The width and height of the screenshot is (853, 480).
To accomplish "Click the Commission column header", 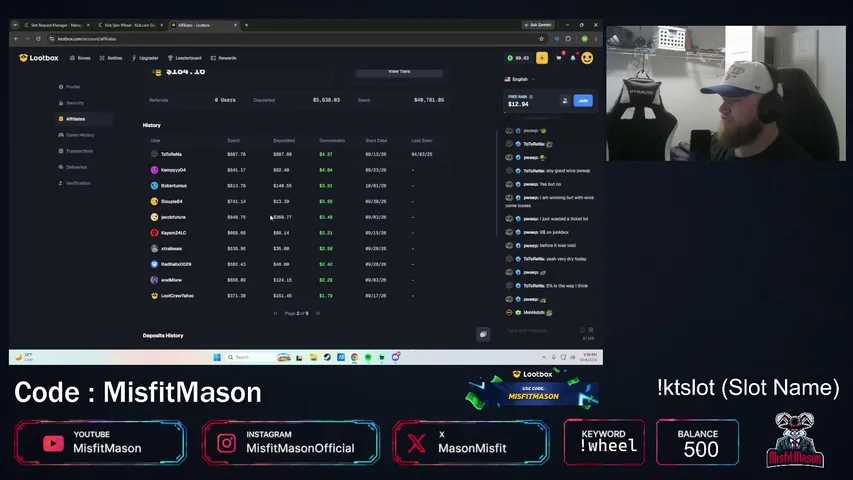I will point(332,140).
